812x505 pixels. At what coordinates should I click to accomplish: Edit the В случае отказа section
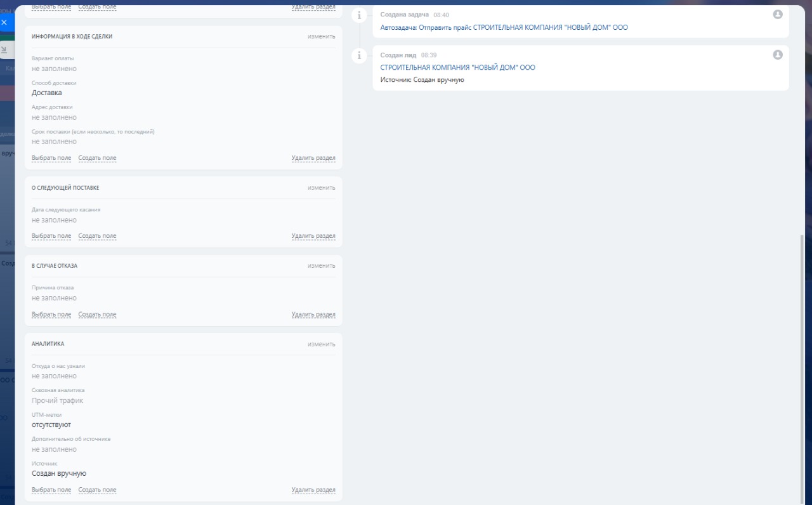(x=322, y=266)
